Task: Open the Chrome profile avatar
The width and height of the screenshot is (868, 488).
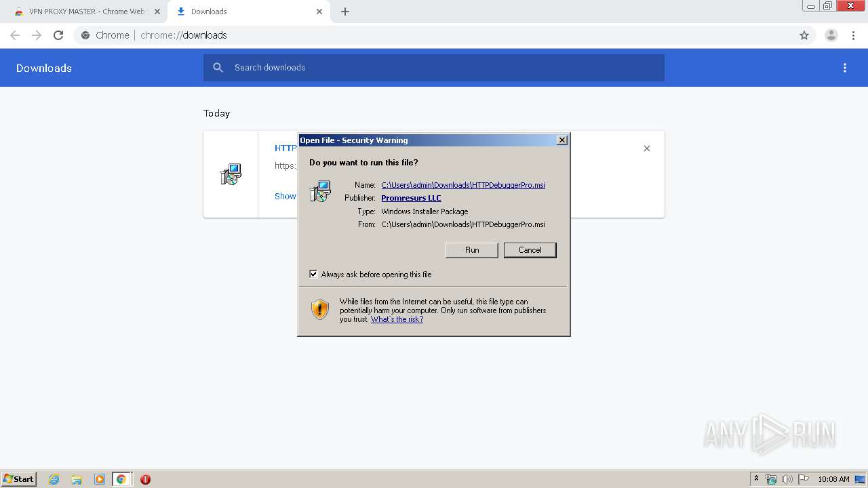Action: [x=831, y=35]
